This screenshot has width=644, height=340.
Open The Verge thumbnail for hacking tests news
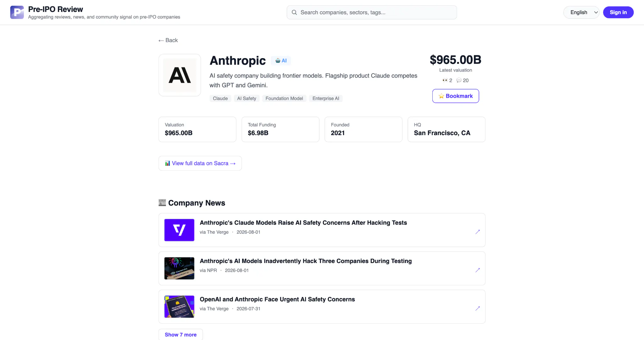coord(179,230)
